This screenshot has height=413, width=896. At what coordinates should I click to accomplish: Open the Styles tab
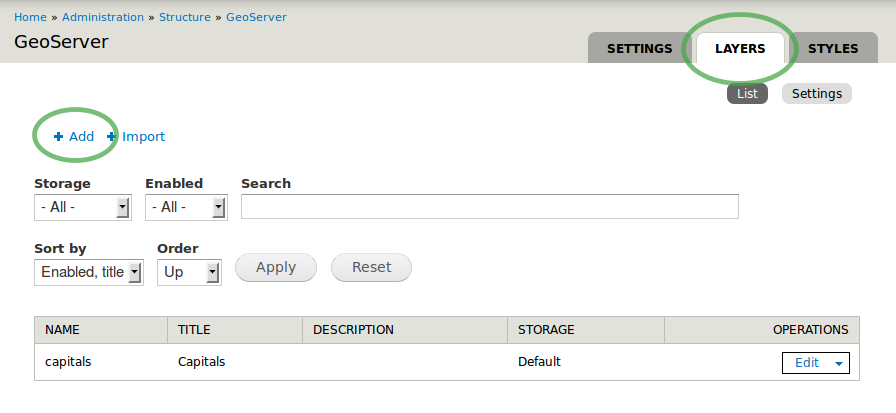click(x=833, y=48)
